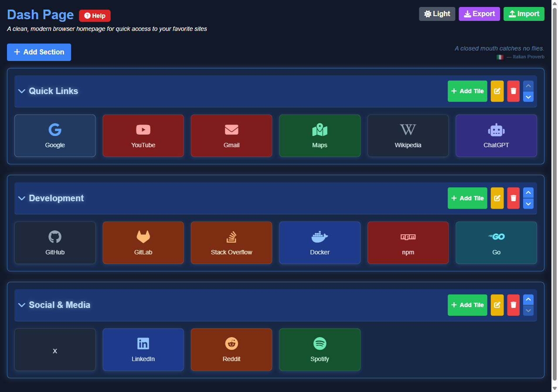Open the GitHub tile

[55, 243]
